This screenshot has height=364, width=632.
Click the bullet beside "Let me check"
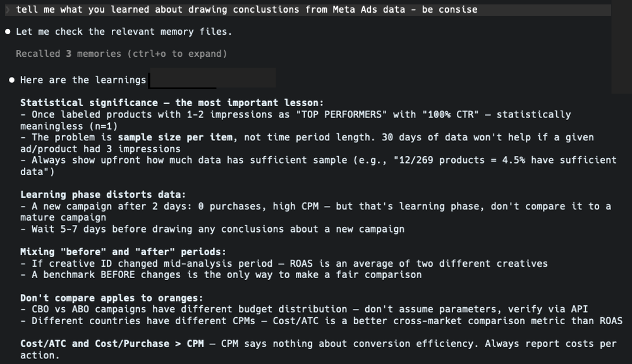(x=8, y=32)
